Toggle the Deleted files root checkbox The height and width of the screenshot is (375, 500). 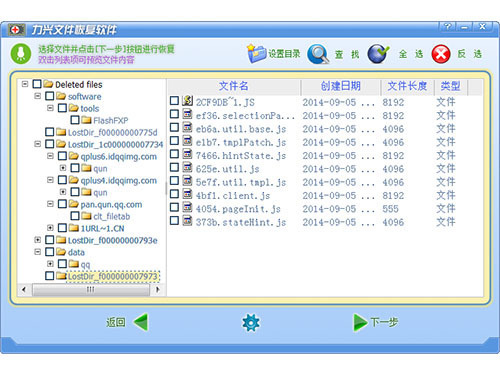click(x=37, y=84)
